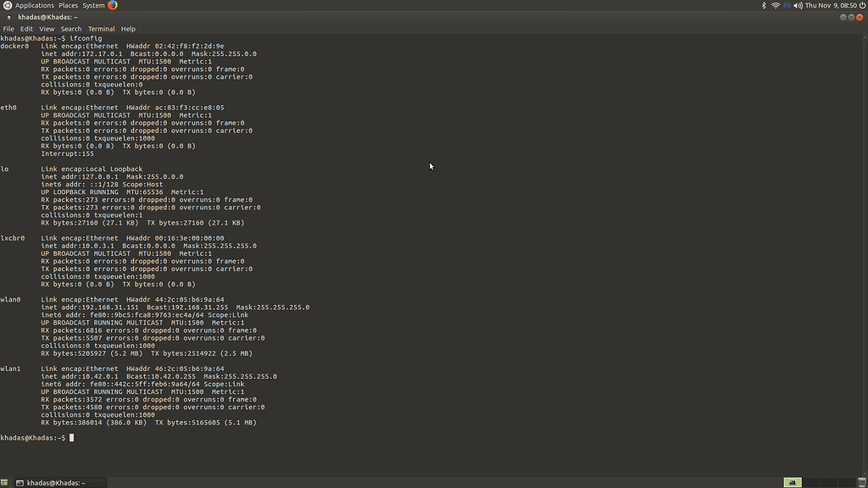Click the Wi-Fi network icon in the tray
868x488 pixels.
click(x=775, y=4)
